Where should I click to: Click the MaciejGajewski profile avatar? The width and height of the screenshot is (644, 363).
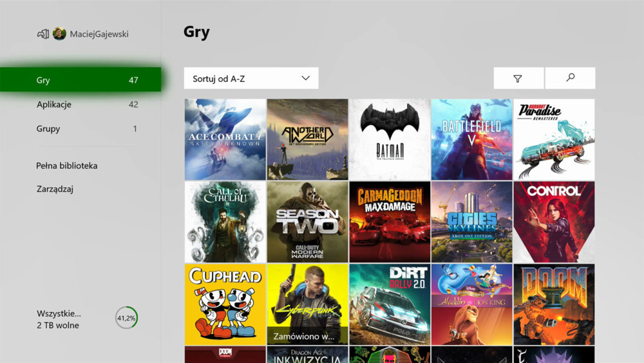59,34
